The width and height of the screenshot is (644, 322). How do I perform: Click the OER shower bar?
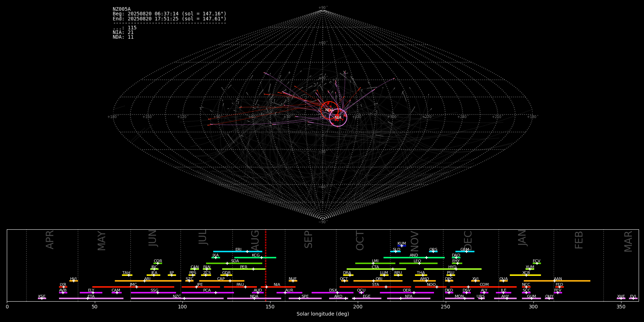(407, 293)
